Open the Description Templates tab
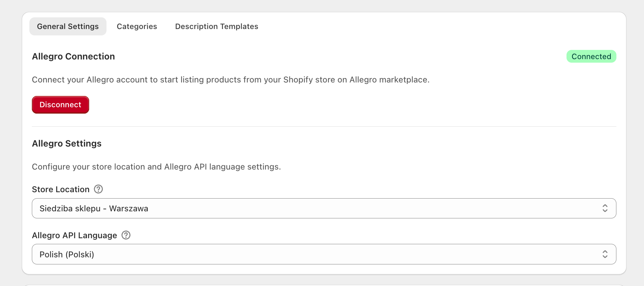The width and height of the screenshot is (644, 286). click(217, 27)
